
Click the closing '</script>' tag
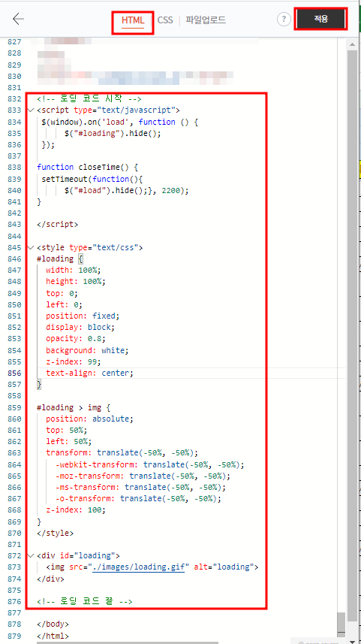click(x=58, y=224)
